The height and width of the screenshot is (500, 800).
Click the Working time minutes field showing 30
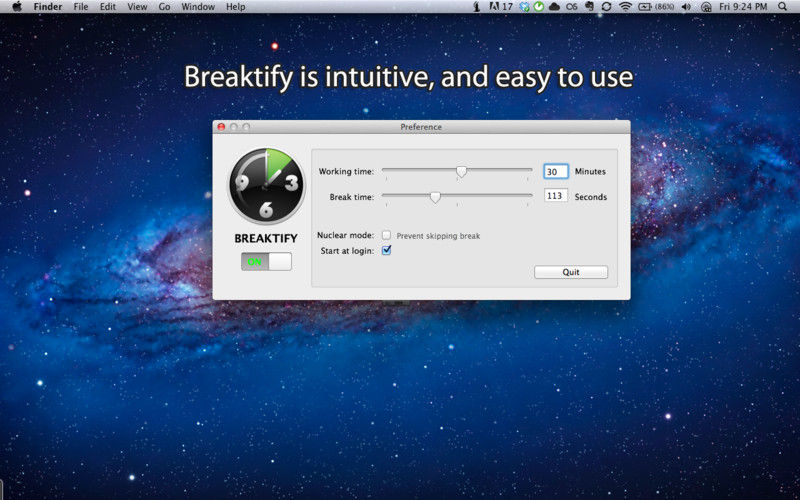point(556,172)
